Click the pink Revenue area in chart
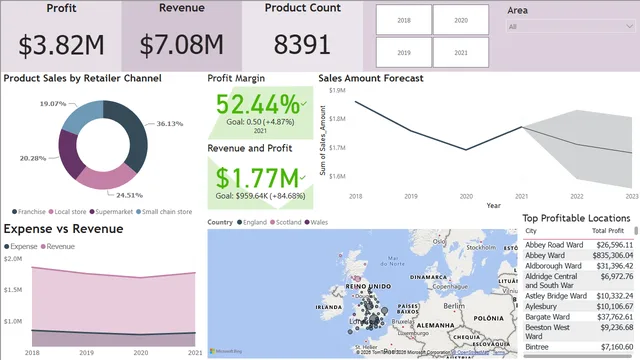This screenshot has height=360, width=640. [x=113, y=302]
